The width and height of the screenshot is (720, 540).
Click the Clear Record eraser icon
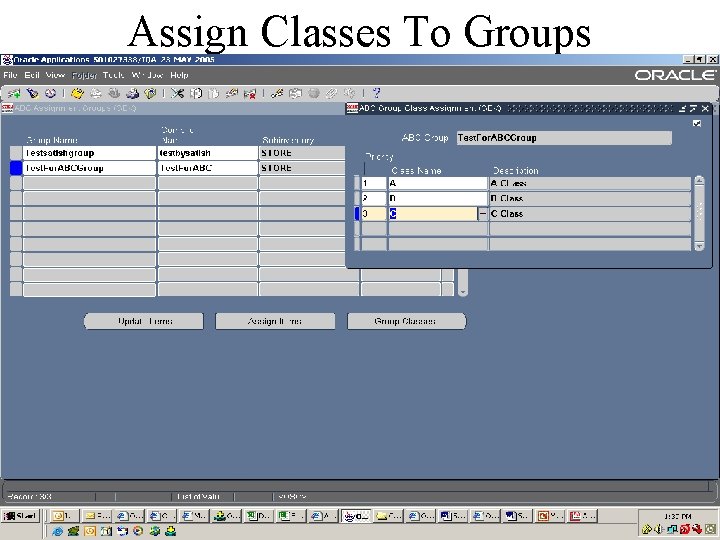[231, 94]
